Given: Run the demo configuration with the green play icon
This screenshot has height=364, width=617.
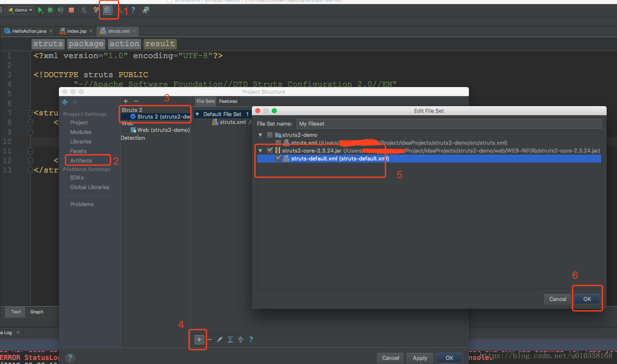Looking at the screenshot, I should point(40,10).
